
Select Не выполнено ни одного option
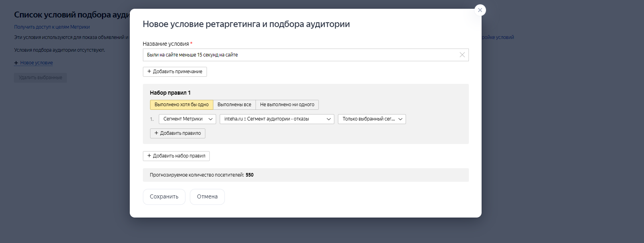pos(287,105)
